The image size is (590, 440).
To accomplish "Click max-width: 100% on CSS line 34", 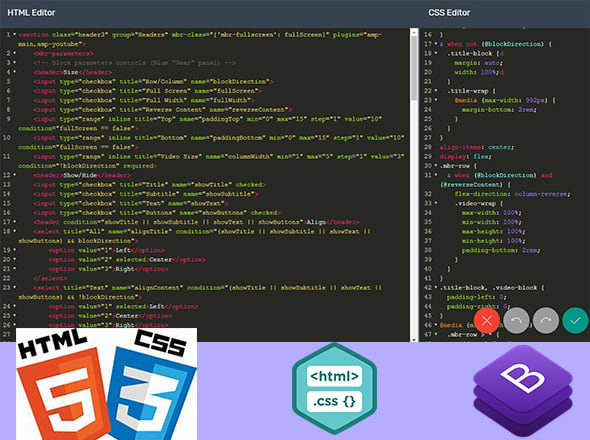I will (491, 213).
